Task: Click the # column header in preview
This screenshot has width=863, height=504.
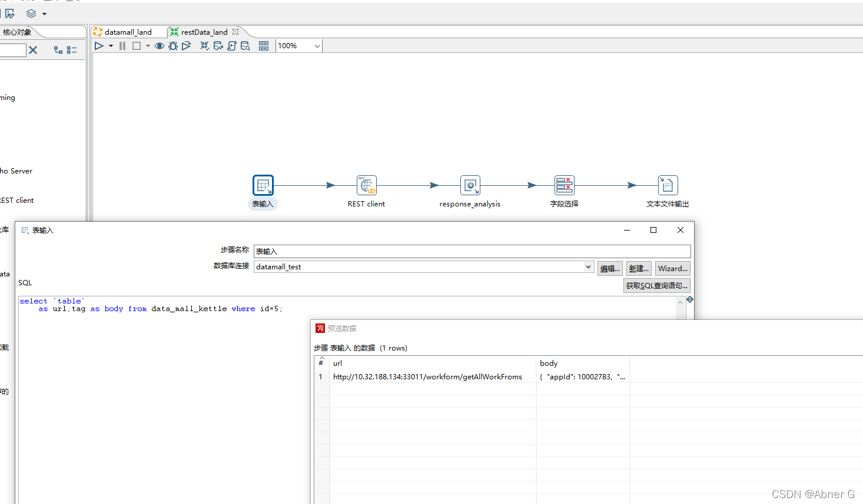Action: [x=321, y=363]
